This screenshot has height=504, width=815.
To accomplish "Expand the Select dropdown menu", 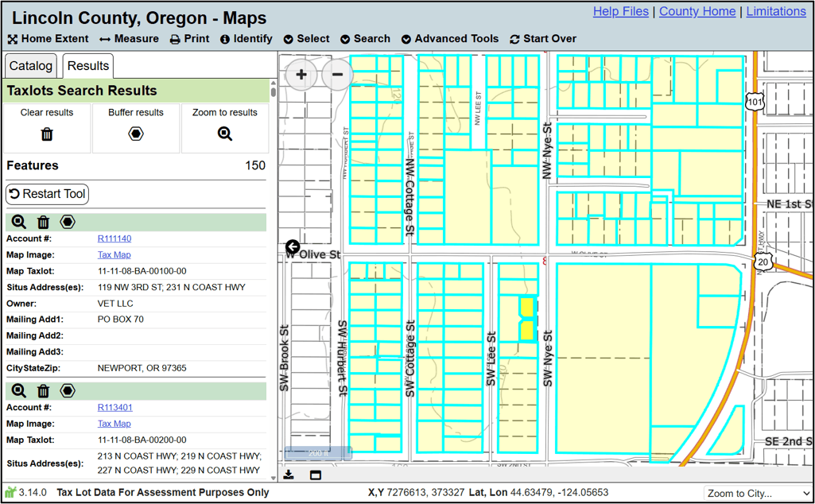I will (x=307, y=39).
